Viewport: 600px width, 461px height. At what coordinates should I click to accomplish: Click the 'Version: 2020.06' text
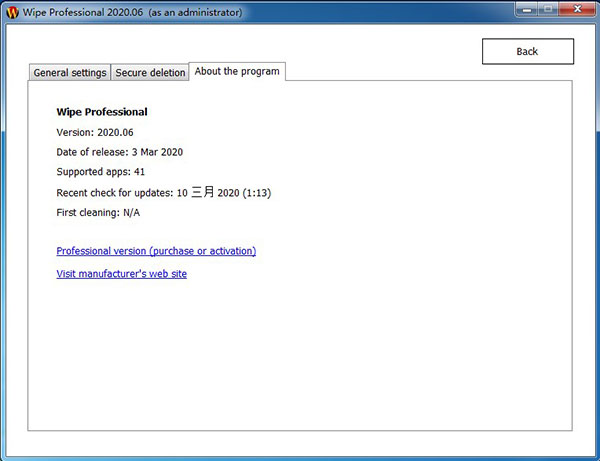click(x=95, y=132)
